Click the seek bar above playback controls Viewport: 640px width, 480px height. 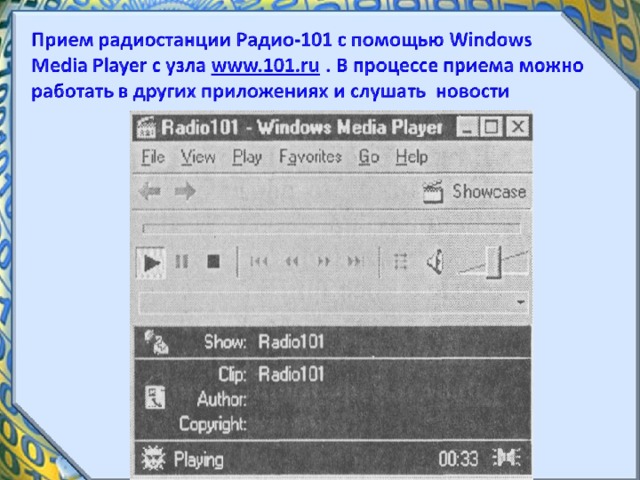[x=331, y=228]
